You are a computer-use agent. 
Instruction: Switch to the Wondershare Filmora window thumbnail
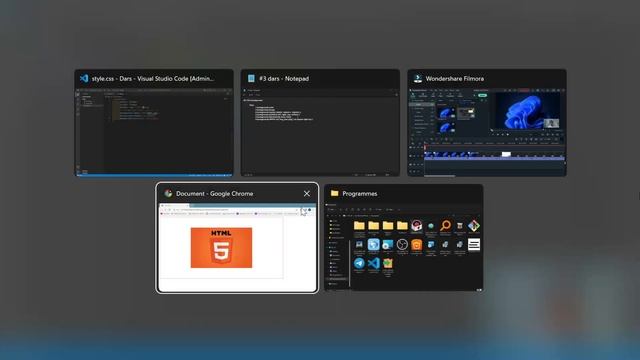(x=487, y=123)
